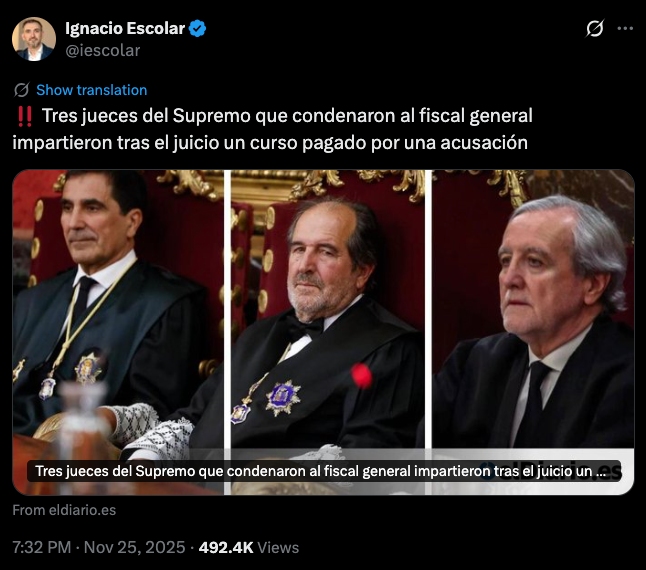
Task: Follow the From eldiario.es source link
Action: tap(64, 510)
